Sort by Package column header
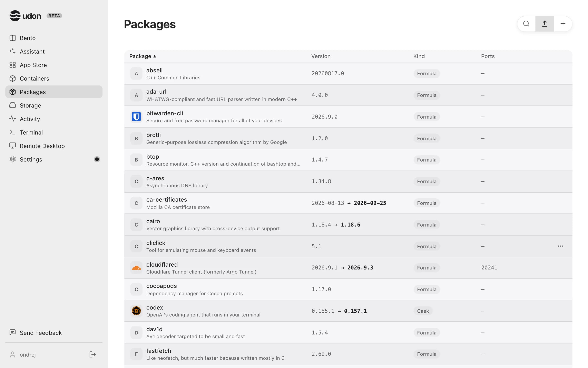588x368 pixels. [143, 56]
